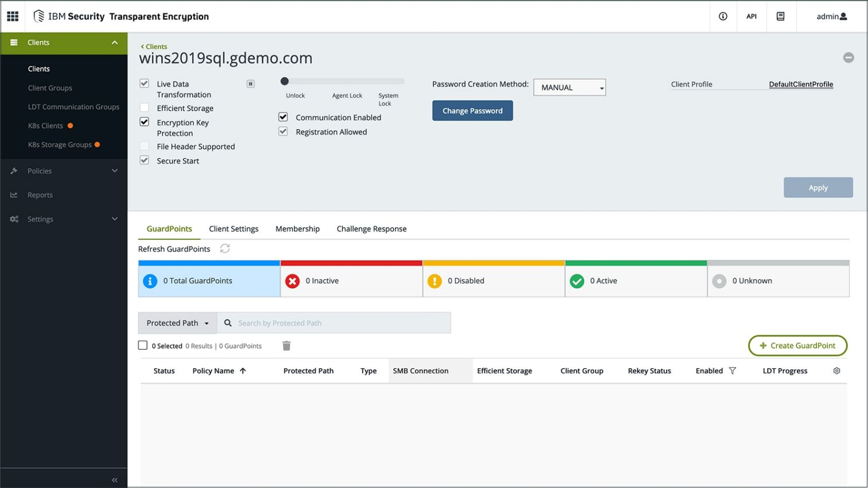868x488 pixels.
Task: Open the app launcher grid icon
Action: point(13,16)
